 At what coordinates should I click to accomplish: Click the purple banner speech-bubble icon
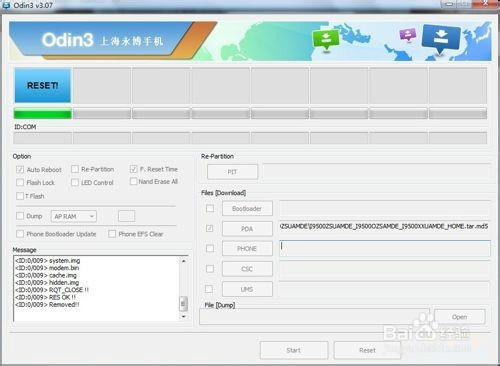(x=408, y=35)
